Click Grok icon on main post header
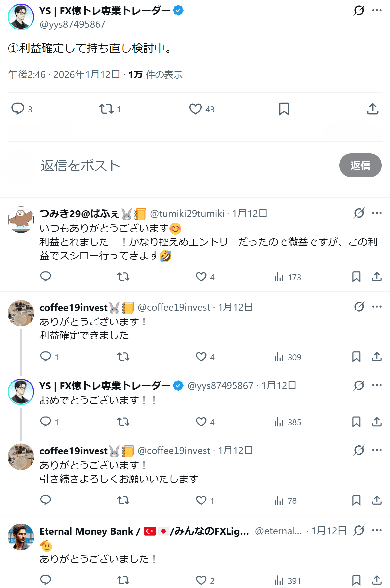Image resolution: width=390 pixels, height=588 pixels. (x=359, y=11)
